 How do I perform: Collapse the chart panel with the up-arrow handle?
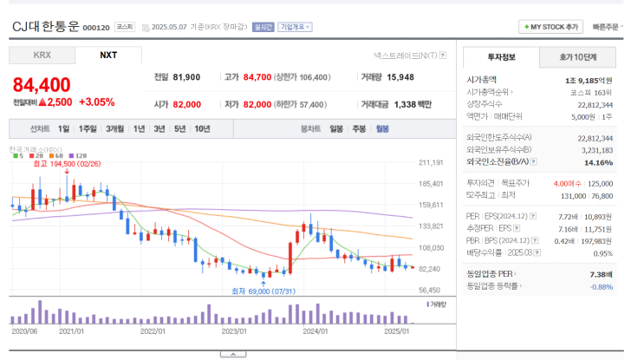(x=233, y=354)
